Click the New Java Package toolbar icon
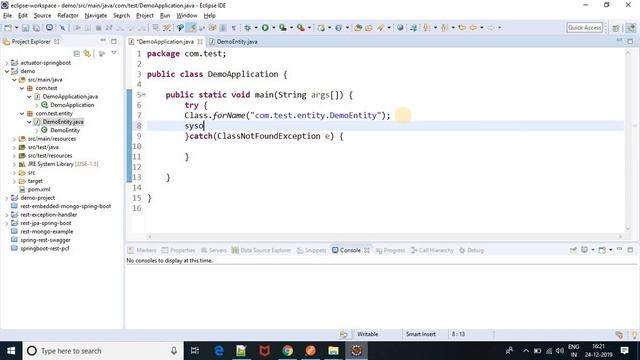The height and width of the screenshot is (360, 640). [322, 28]
